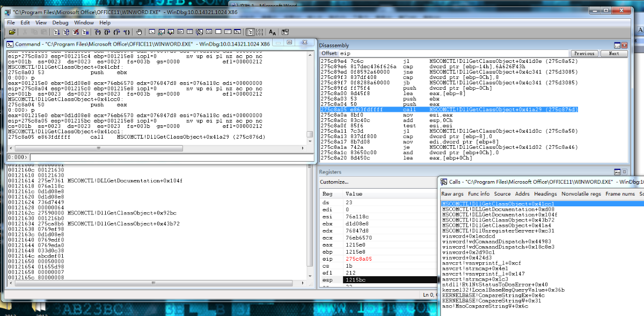Open the Disassembly window toolbar icon
This screenshot has width=644, height=316.
coord(209,32)
